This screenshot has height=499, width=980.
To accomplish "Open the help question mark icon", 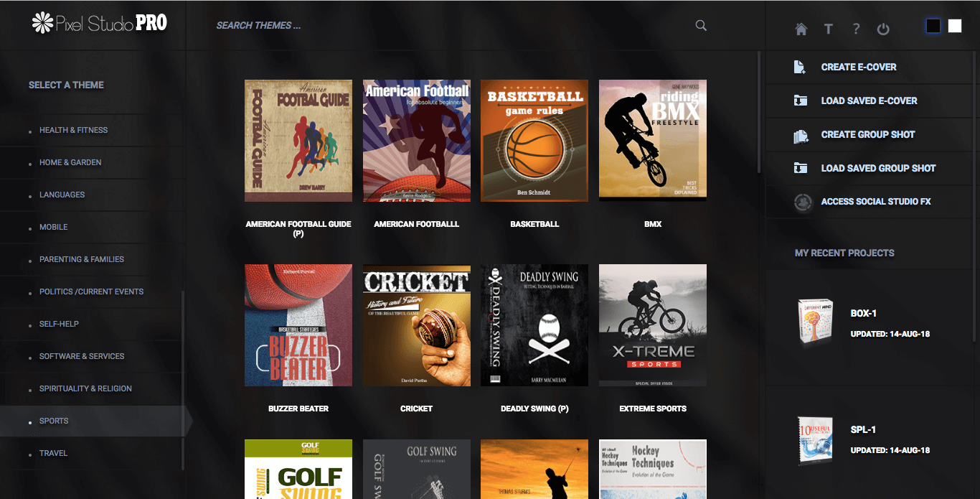I will (856, 29).
